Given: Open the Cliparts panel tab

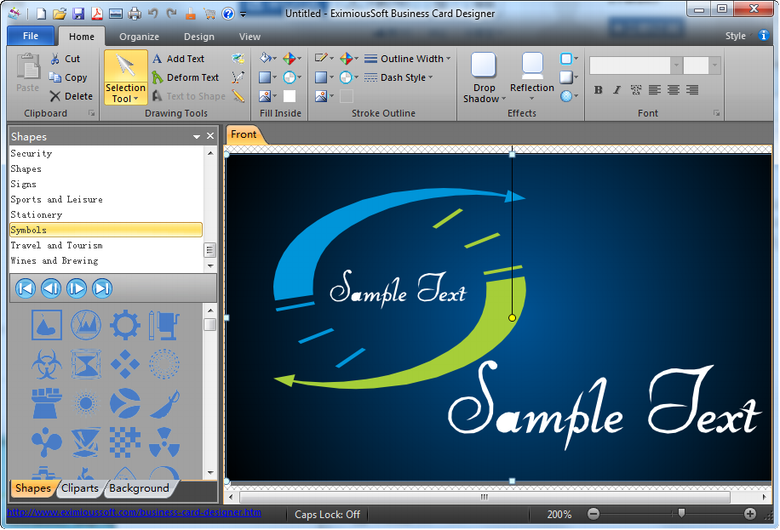Looking at the screenshot, I should point(79,488).
